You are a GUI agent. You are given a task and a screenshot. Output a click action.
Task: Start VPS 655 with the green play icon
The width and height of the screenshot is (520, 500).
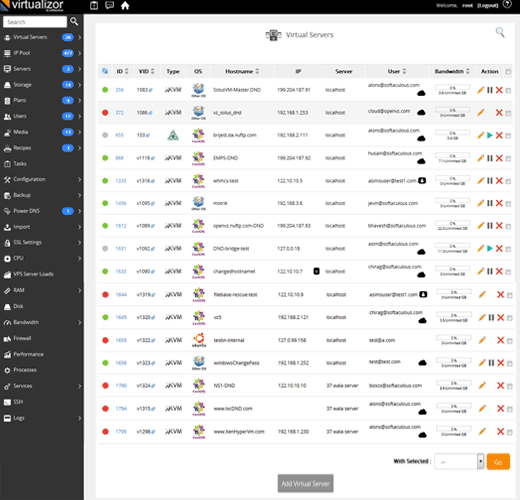[490, 135]
